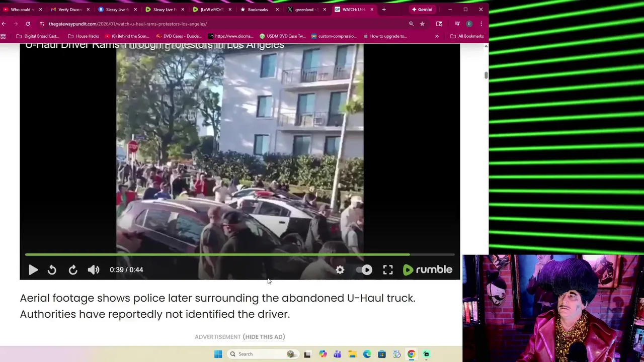Viewport: 644px width, 362px height.
Task: Switch to the Verify Discord Gmail tab
Action: (x=69, y=10)
